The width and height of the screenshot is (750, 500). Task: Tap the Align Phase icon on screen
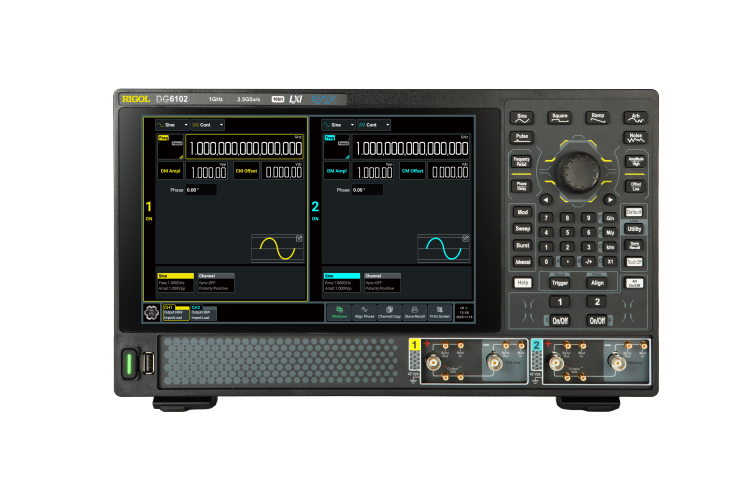pos(364,312)
